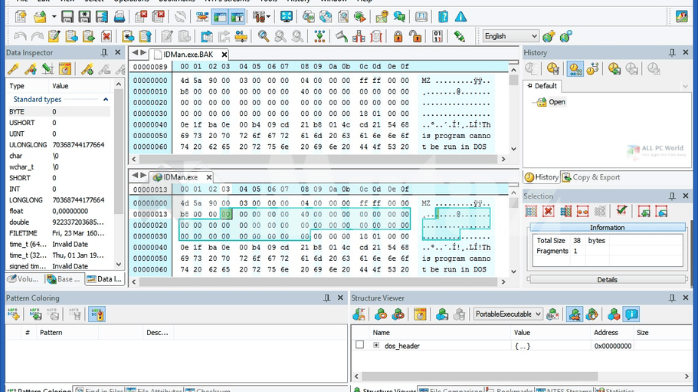This screenshot has width=698, height=392.
Task: Switch to the Base... panel tab
Action: tap(64, 279)
